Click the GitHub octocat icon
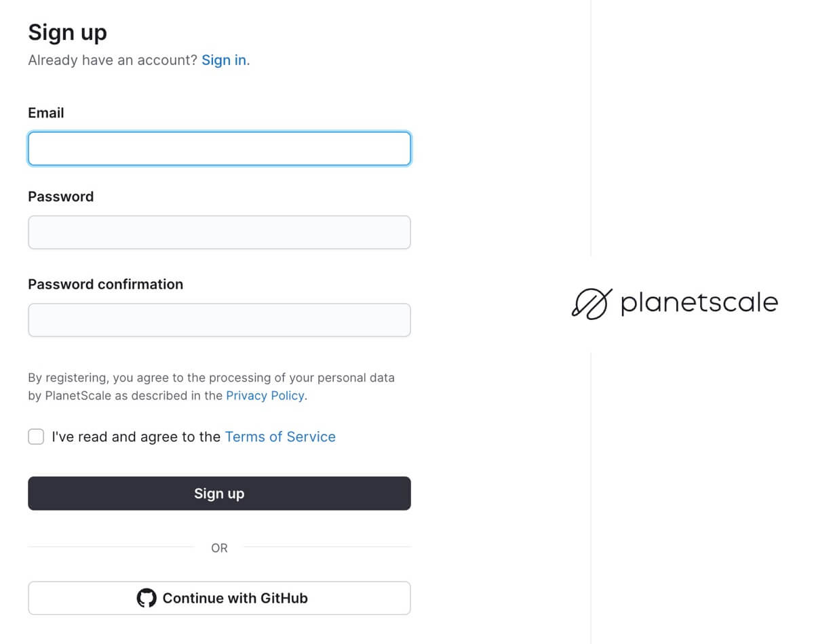814x644 pixels. point(147,598)
